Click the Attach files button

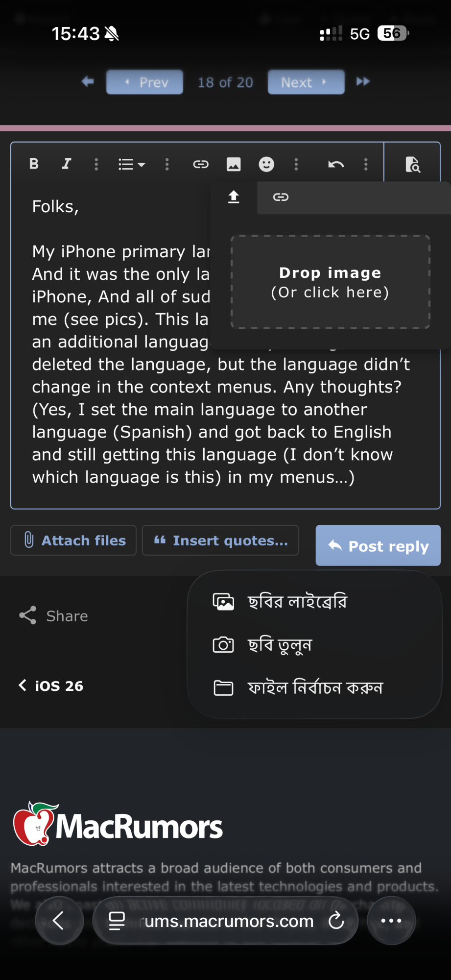[73, 540]
